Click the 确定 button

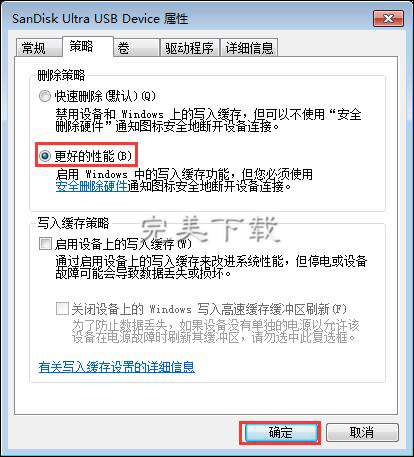(280, 433)
